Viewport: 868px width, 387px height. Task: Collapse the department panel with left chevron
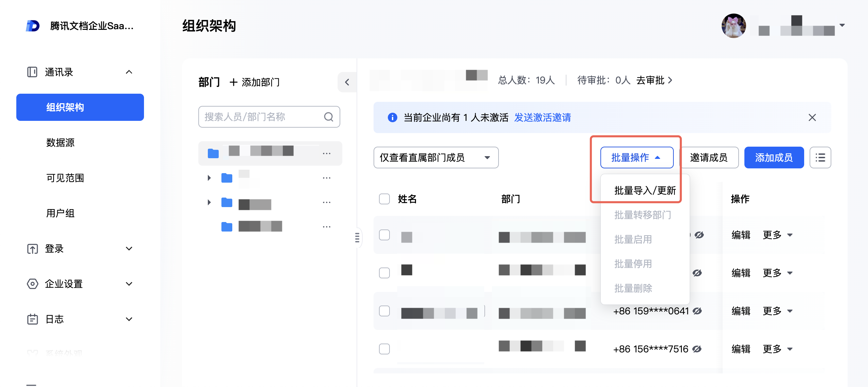click(x=347, y=82)
